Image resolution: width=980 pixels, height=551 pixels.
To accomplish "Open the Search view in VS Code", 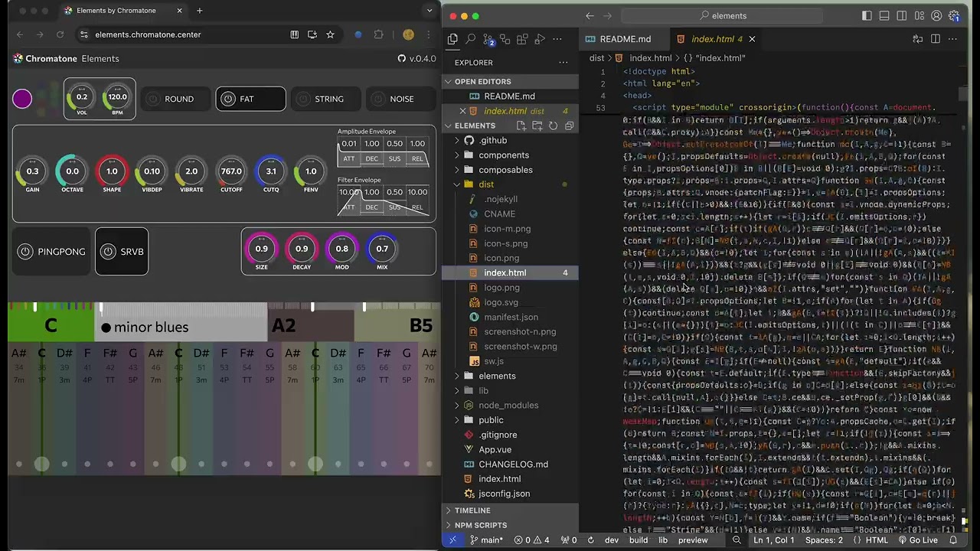I will point(470,39).
